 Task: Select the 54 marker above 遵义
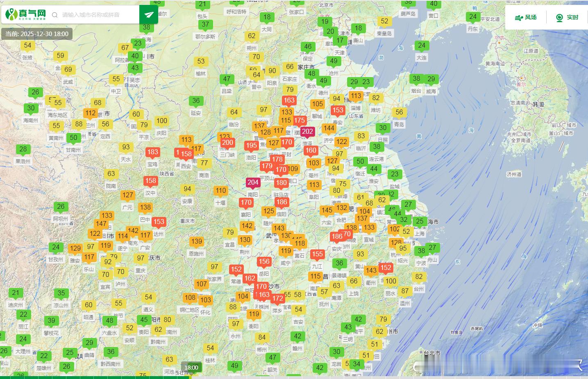click(148, 297)
